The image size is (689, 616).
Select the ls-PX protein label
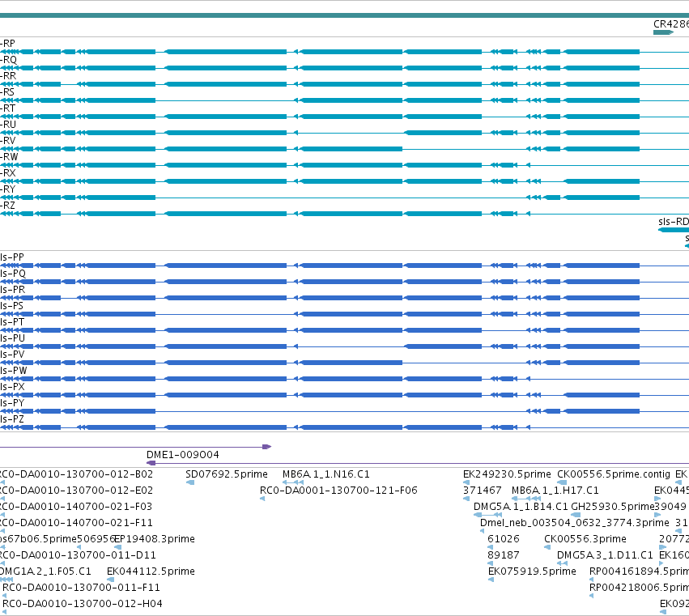tap(12, 387)
